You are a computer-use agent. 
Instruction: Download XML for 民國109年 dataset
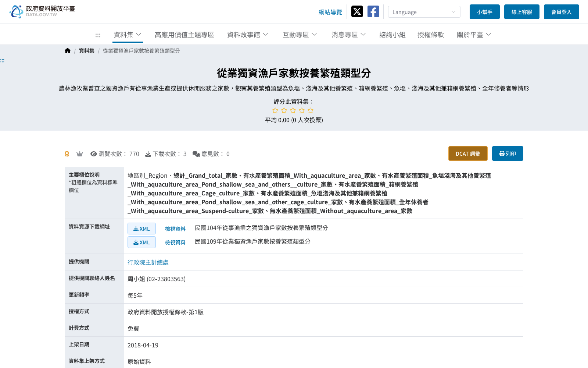pos(141,242)
